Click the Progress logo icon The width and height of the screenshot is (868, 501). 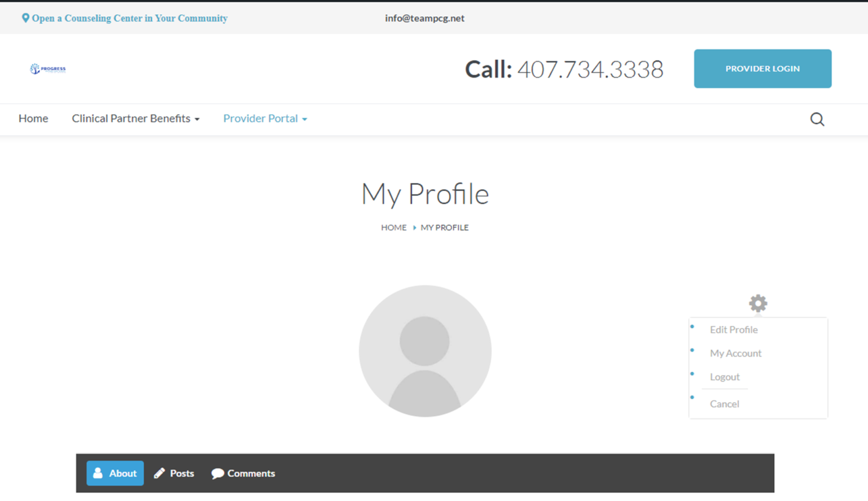point(36,69)
